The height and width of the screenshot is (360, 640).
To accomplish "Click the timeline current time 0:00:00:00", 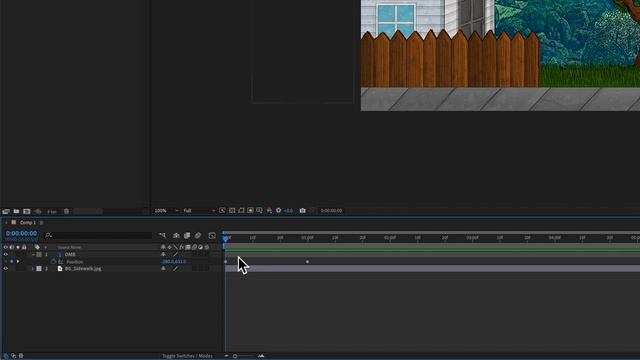I will tap(21, 233).
